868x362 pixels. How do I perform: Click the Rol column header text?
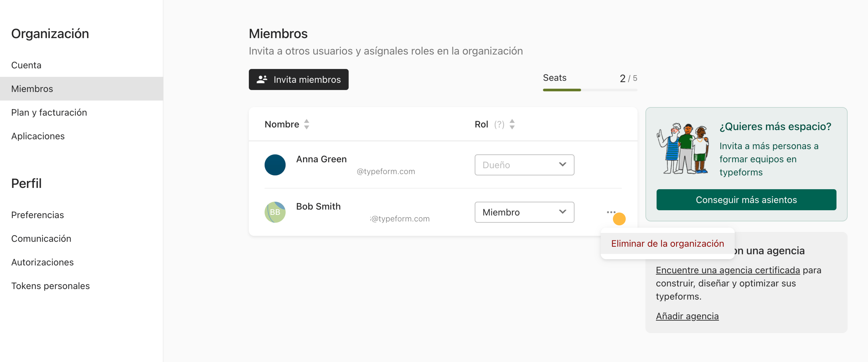click(481, 124)
